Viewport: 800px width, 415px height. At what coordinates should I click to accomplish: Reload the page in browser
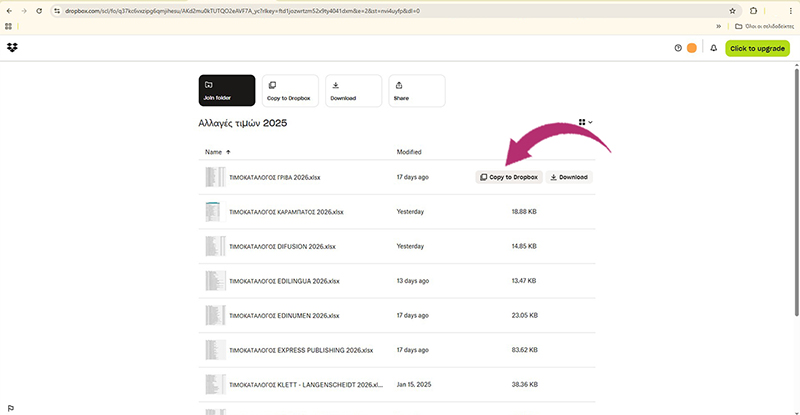[x=39, y=11]
